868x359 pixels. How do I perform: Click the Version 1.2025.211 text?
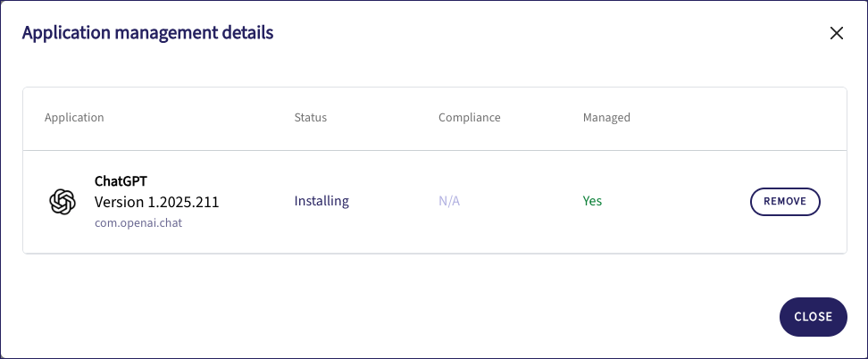[x=156, y=202]
